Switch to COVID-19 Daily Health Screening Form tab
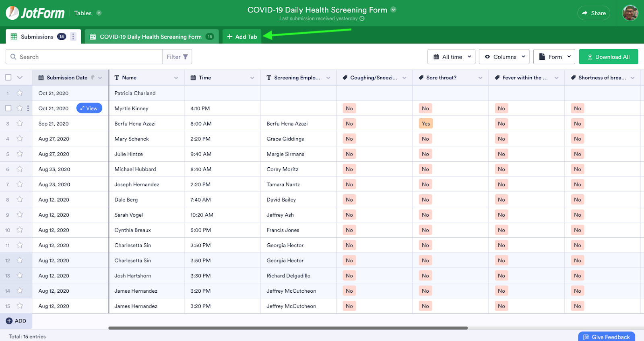 click(151, 37)
